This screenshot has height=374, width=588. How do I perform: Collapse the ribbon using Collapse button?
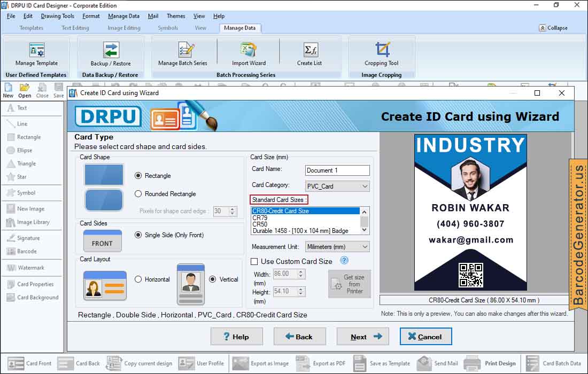[x=553, y=28]
